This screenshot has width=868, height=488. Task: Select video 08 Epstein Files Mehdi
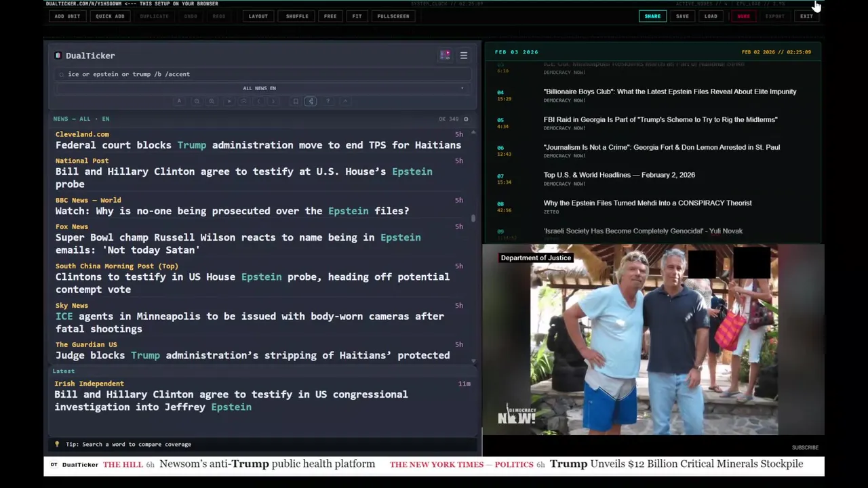(x=648, y=203)
